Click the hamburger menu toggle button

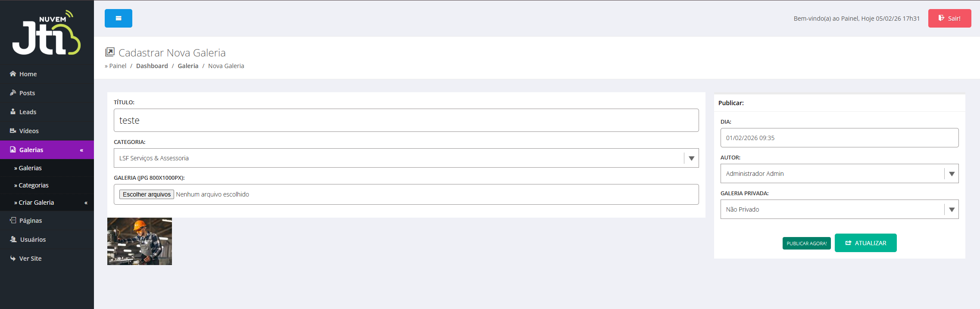coord(119,19)
